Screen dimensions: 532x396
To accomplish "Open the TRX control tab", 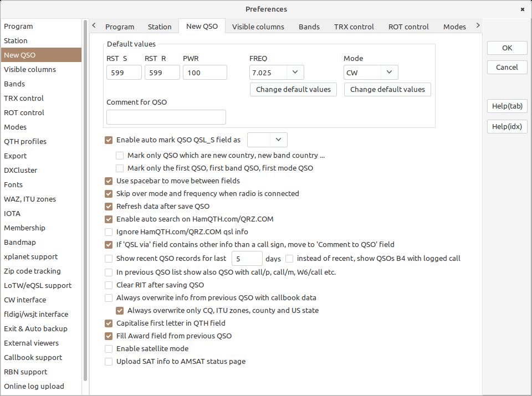I will click(354, 27).
